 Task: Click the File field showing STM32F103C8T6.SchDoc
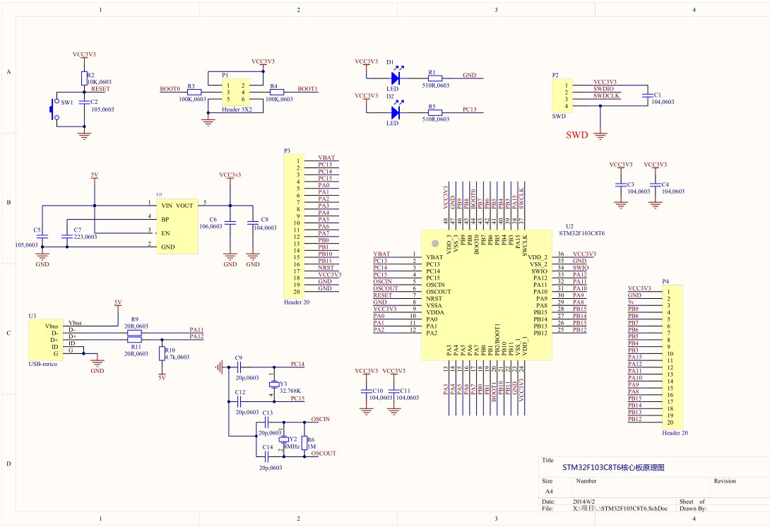click(622, 507)
